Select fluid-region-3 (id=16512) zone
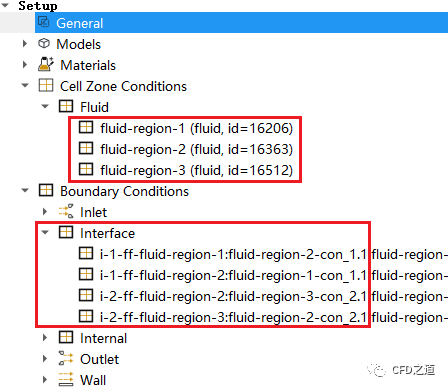The width and height of the screenshot is (448, 389). click(x=186, y=170)
